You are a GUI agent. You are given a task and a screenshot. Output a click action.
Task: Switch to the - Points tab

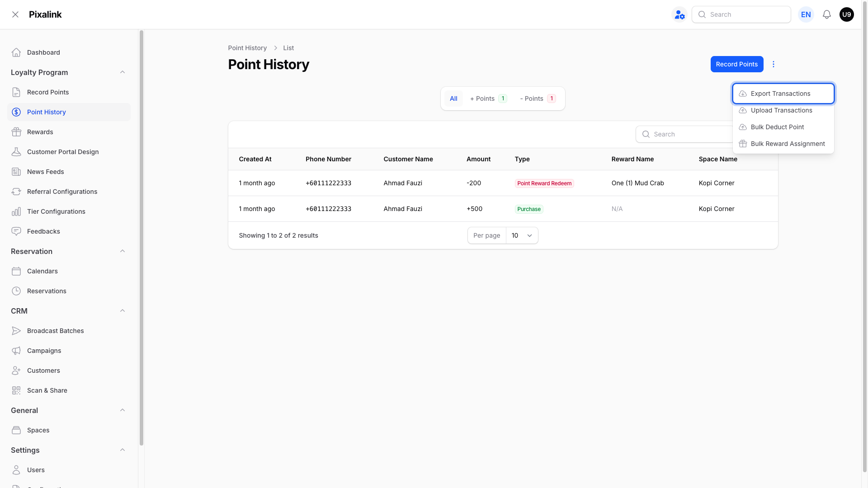538,99
